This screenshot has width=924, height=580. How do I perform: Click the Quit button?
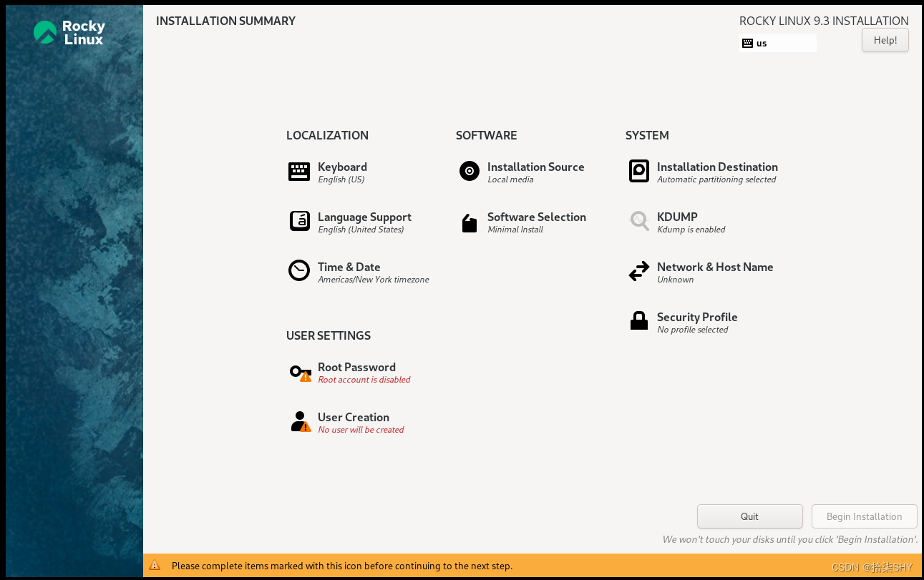[x=749, y=516]
